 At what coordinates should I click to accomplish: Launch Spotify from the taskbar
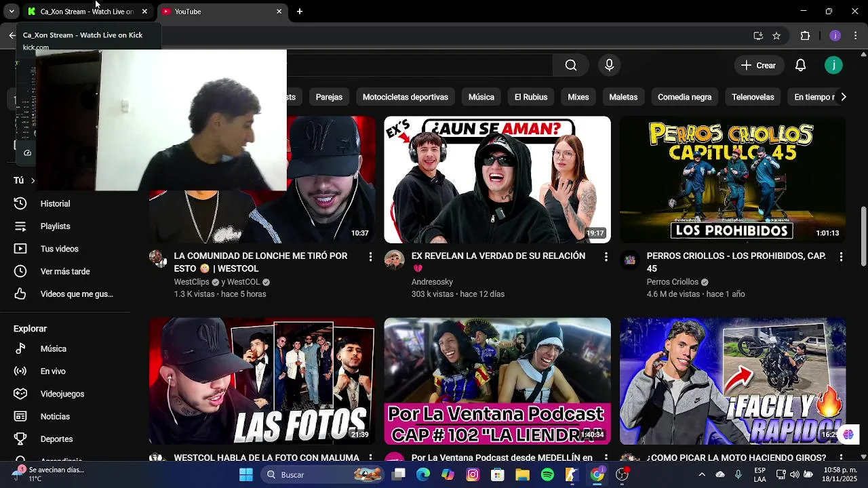tap(547, 474)
